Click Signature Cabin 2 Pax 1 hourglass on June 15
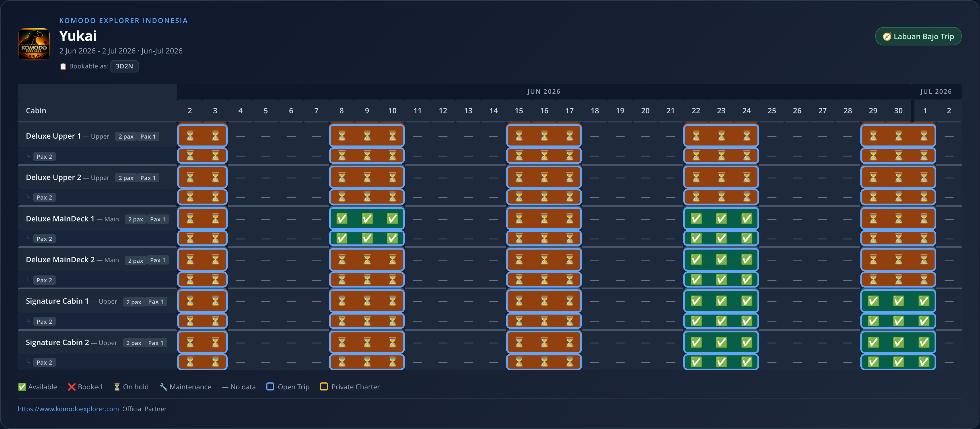 pos(519,343)
